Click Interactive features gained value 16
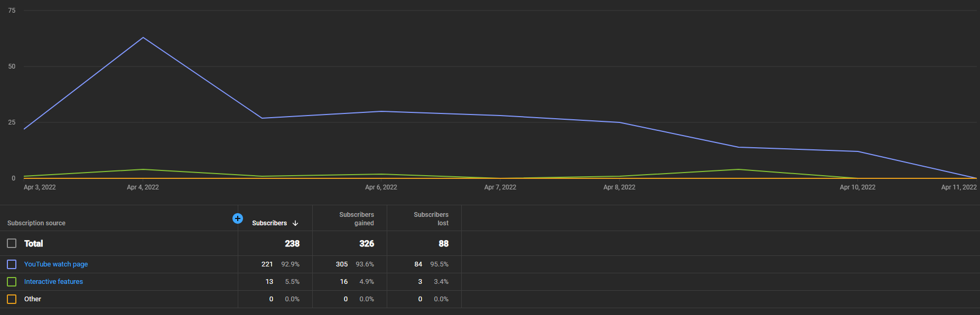Image resolution: width=980 pixels, height=315 pixels. pyautogui.click(x=344, y=282)
